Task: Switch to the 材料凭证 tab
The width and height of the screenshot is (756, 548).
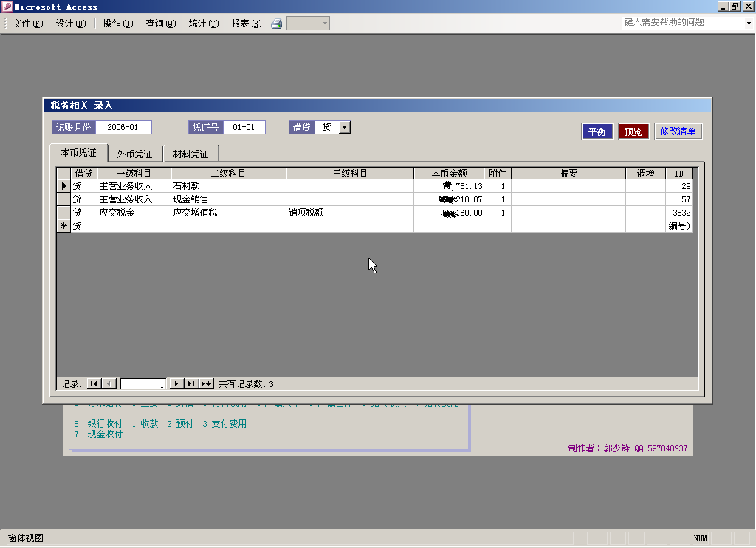Action: pyautogui.click(x=190, y=154)
